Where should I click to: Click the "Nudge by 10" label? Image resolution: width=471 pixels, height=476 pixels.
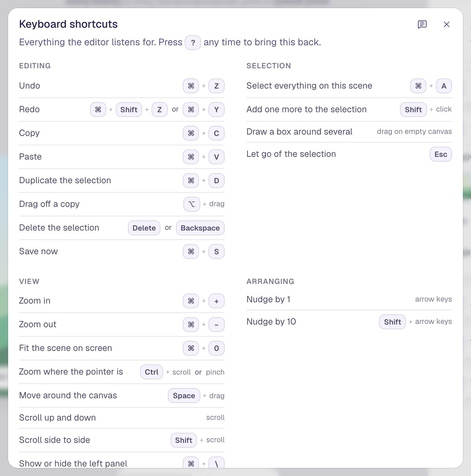271,322
